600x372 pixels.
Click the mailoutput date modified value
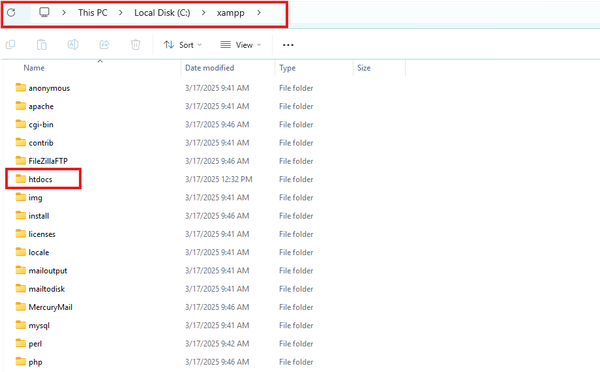coord(217,271)
